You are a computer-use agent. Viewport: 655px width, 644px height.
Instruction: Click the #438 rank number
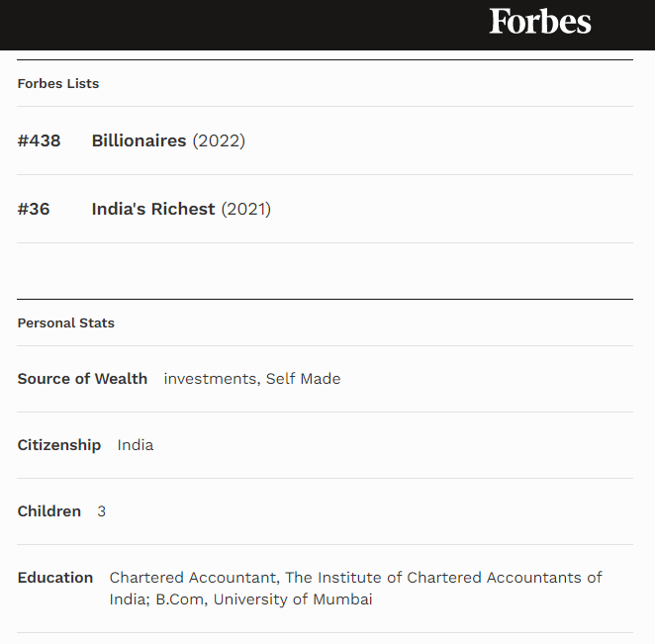point(39,140)
